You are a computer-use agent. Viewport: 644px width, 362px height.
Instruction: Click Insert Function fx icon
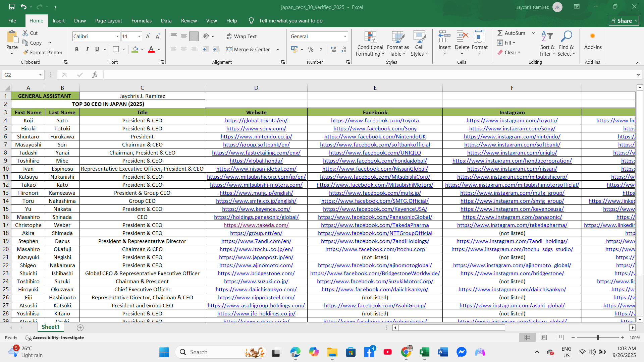click(95, 75)
